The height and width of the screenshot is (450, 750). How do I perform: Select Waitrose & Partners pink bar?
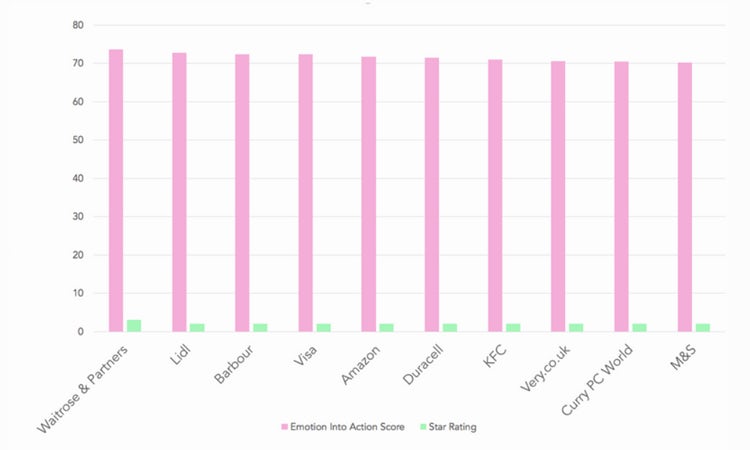pos(116,190)
